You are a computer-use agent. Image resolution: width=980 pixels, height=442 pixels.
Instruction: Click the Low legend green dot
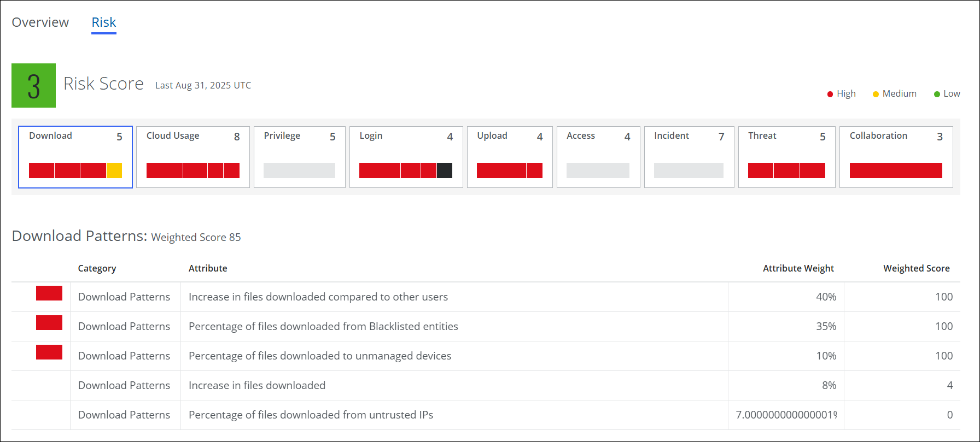pos(937,94)
